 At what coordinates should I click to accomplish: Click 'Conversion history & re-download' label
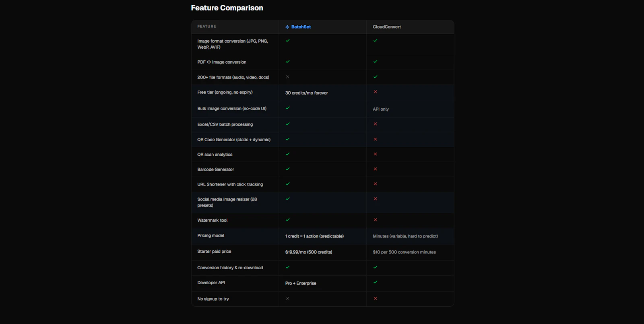click(x=230, y=268)
